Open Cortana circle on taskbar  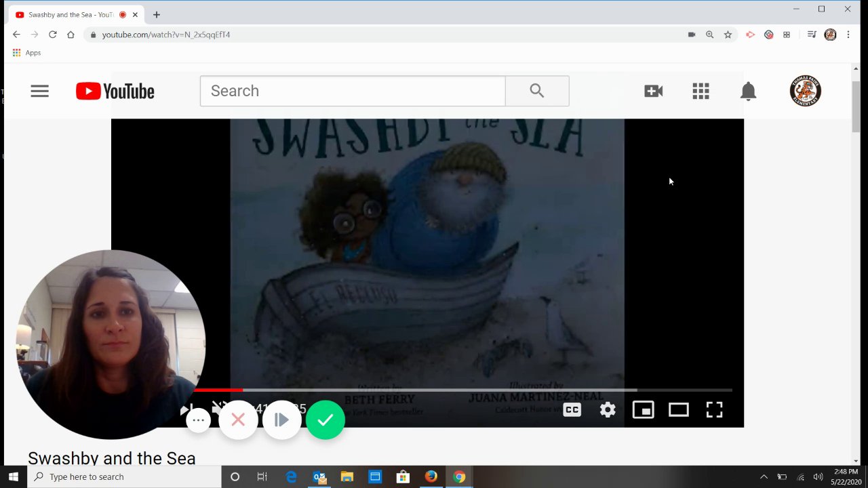pos(235,477)
